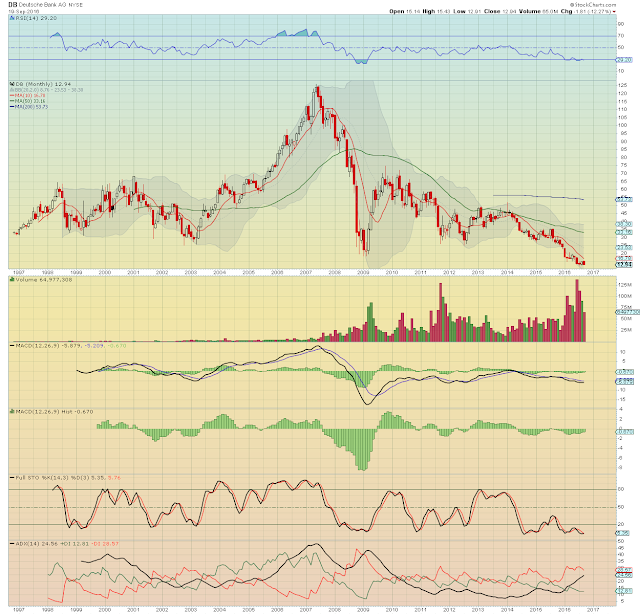Click the Low value in the header
This screenshot has height=614, width=640.
(474, 11)
